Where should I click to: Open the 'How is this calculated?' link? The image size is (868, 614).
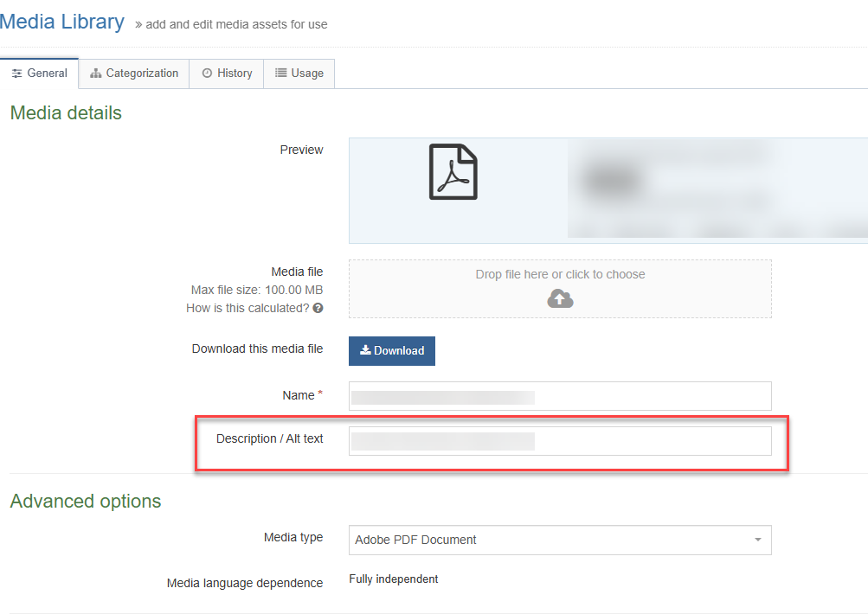(248, 308)
